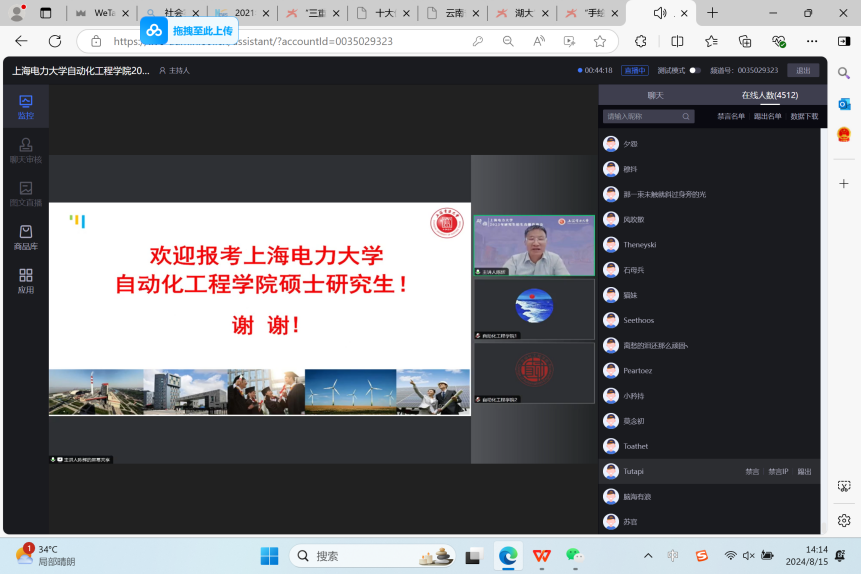Open the 聊天审核 chat review section

tap(26, 150)
